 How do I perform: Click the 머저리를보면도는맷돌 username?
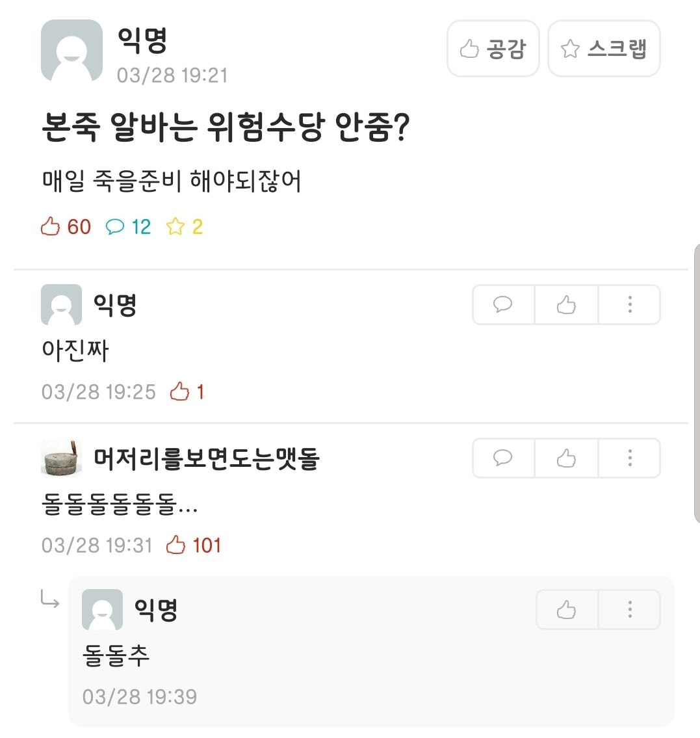point(207,458)
